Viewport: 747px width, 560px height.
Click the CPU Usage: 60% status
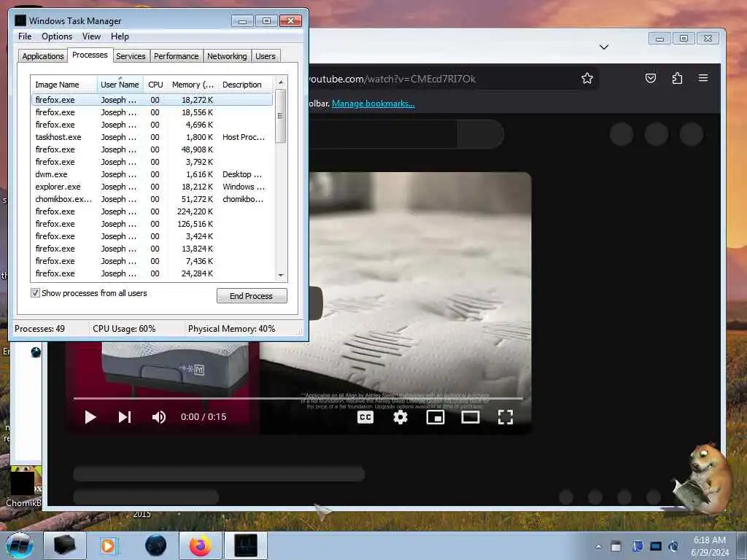(x=124, y=329)
